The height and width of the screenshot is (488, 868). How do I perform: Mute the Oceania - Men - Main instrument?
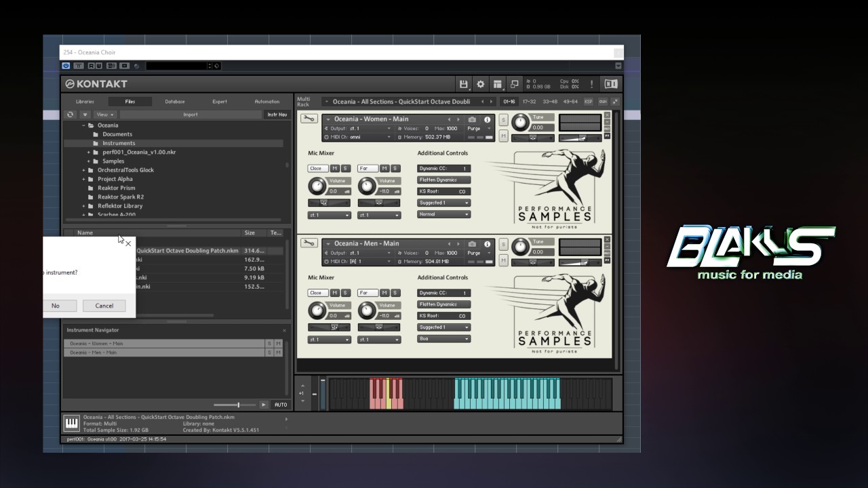click(x=504, y=260)
